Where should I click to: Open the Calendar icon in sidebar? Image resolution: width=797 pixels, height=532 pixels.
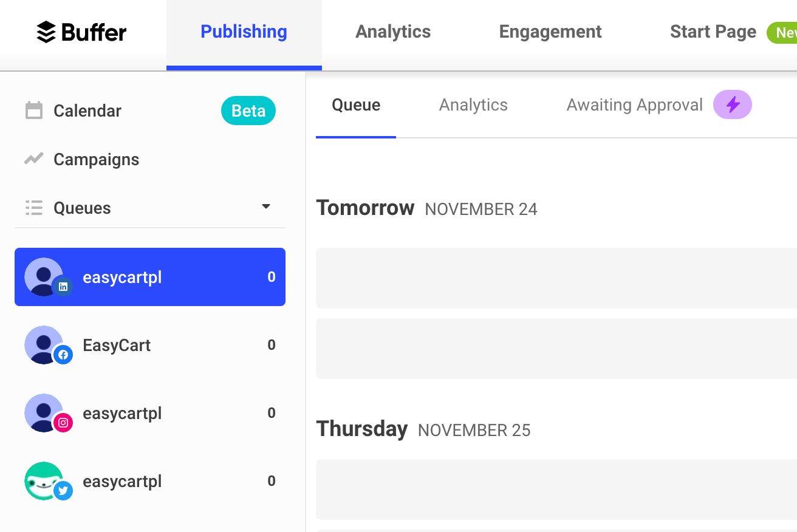(34, 111)
